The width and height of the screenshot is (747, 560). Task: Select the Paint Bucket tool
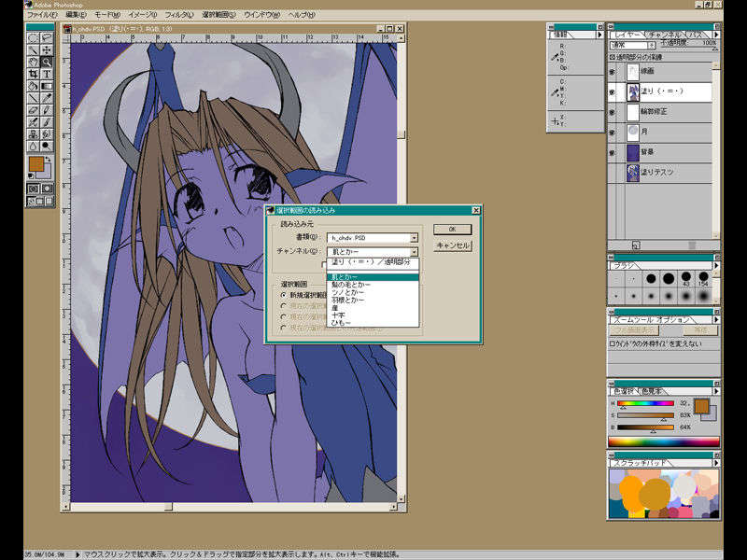[33, 86]
